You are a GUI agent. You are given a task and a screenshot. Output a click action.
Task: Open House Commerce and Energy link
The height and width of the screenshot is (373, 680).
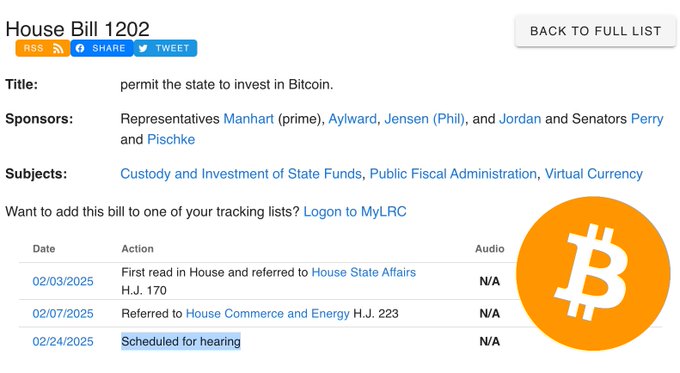click(267, 314)
